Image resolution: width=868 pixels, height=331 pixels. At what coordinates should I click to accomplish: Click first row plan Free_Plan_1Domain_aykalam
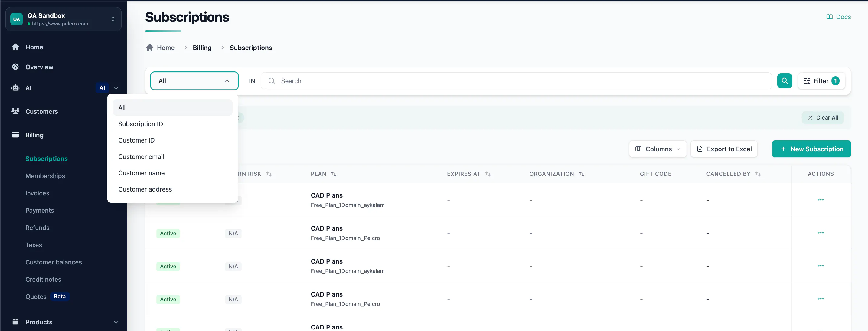[x=348, y=205]
